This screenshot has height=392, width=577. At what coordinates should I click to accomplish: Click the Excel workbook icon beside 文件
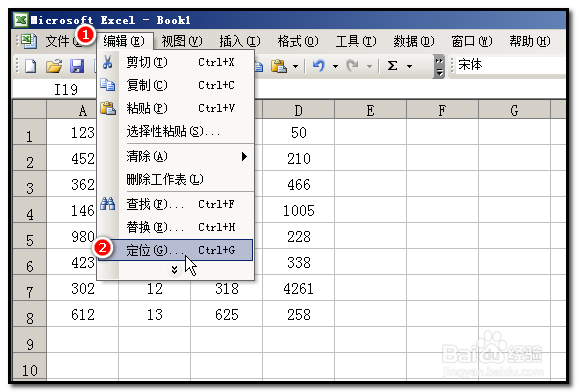tap(28, 41)
